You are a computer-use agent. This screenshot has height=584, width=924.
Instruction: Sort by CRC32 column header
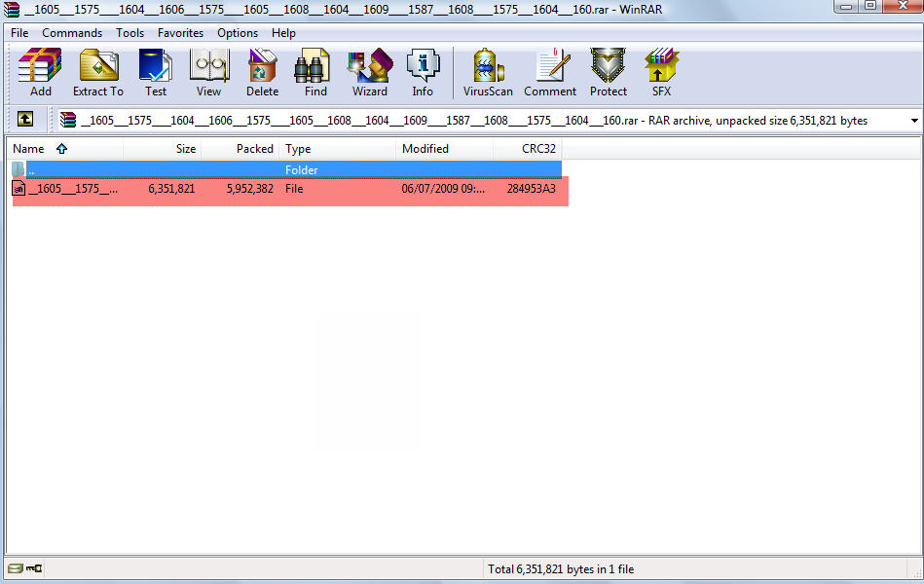coord(528,149)
